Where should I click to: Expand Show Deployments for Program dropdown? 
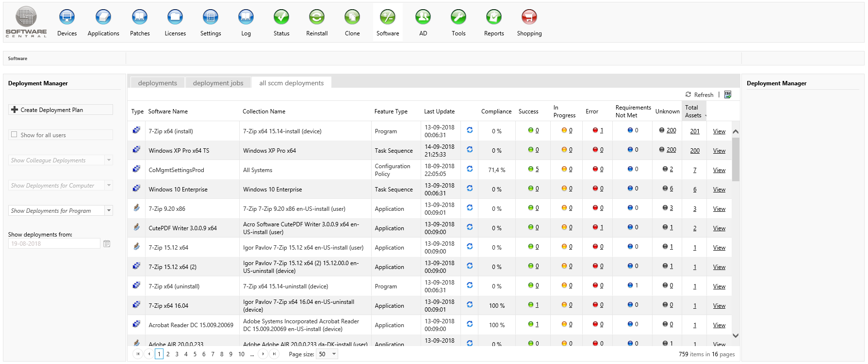(x=109, y=211)
